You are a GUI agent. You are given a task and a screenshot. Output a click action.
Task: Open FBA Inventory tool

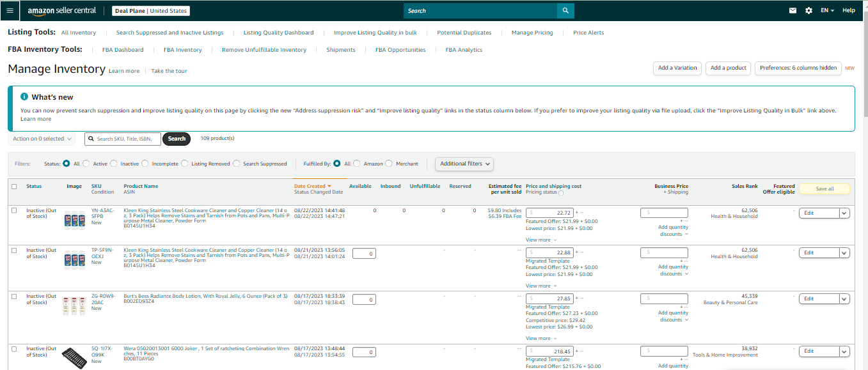point(182,50)
